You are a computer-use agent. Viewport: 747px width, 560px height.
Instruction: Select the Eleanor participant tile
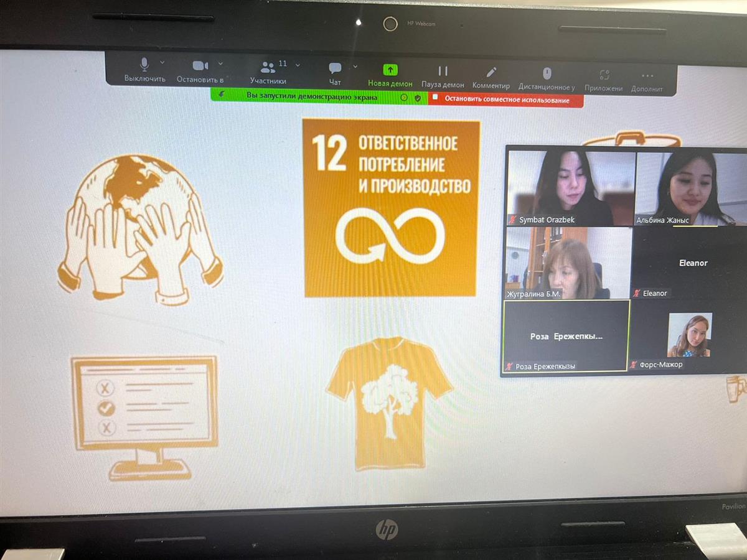click(690, 263)
